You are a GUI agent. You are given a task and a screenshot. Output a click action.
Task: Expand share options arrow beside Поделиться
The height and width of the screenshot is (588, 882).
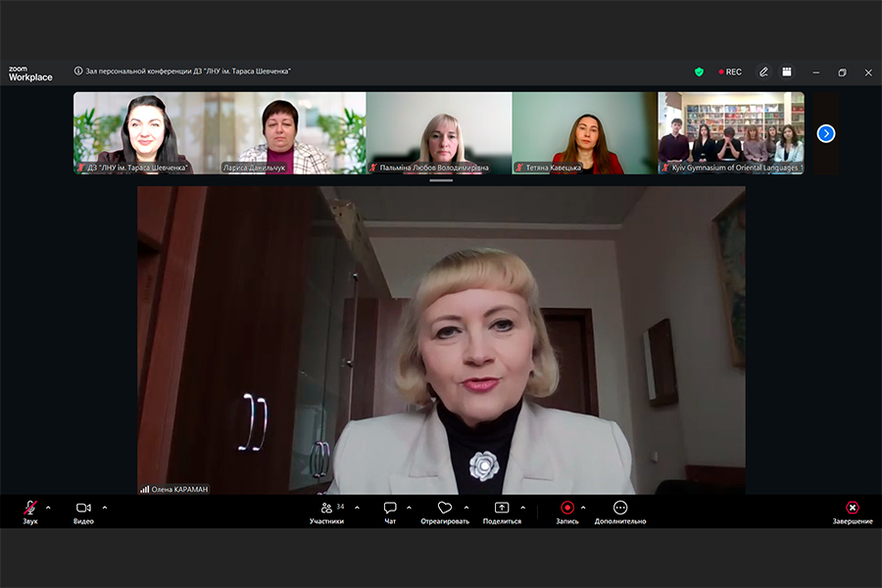(x=523, y=508)
